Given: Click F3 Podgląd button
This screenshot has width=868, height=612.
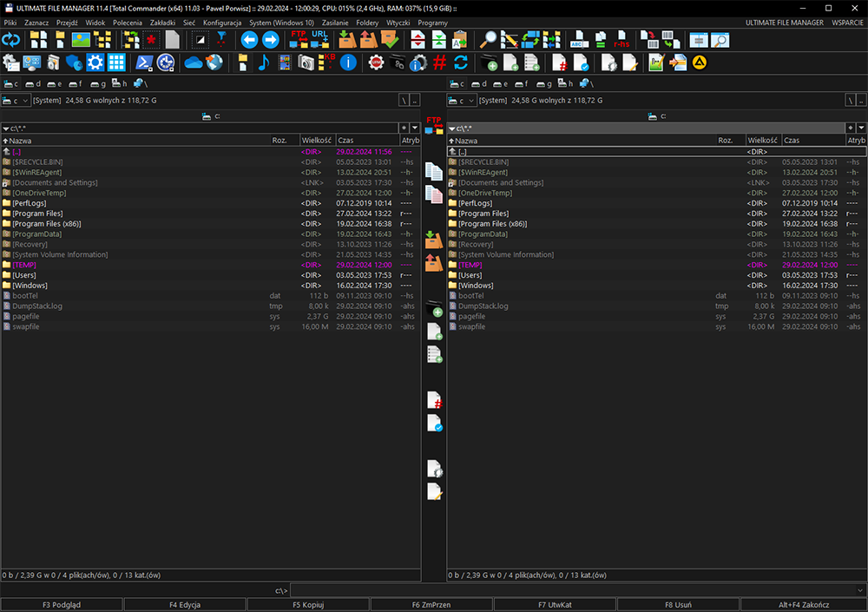Looking at the screenshot, I should point(62,605).
